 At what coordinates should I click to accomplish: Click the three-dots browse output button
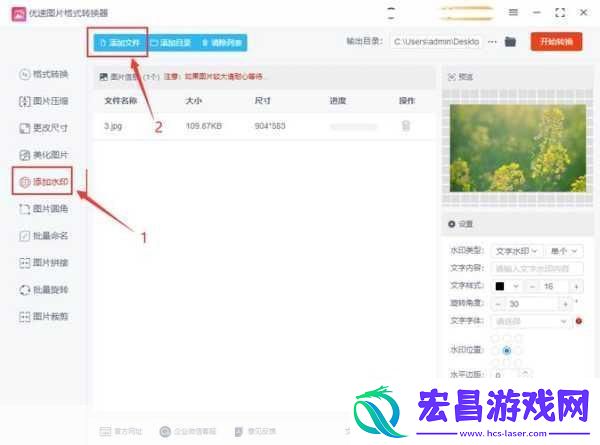click(x=492, y=42)
